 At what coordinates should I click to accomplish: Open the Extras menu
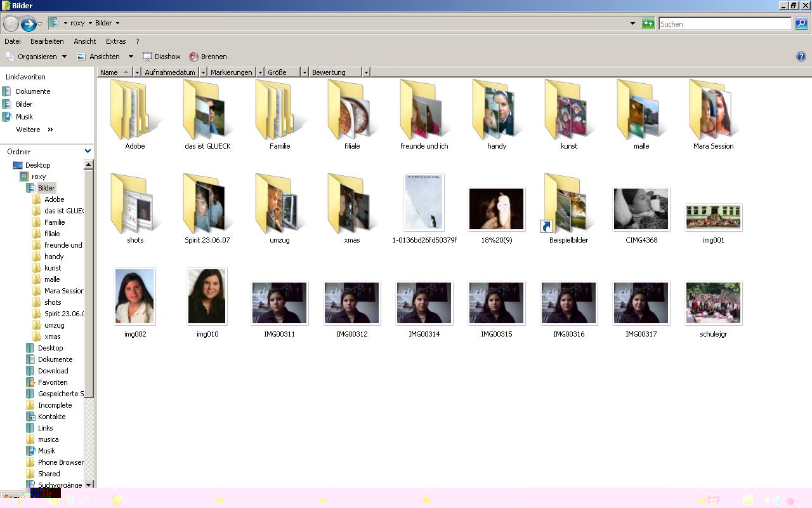coord(115,41)
